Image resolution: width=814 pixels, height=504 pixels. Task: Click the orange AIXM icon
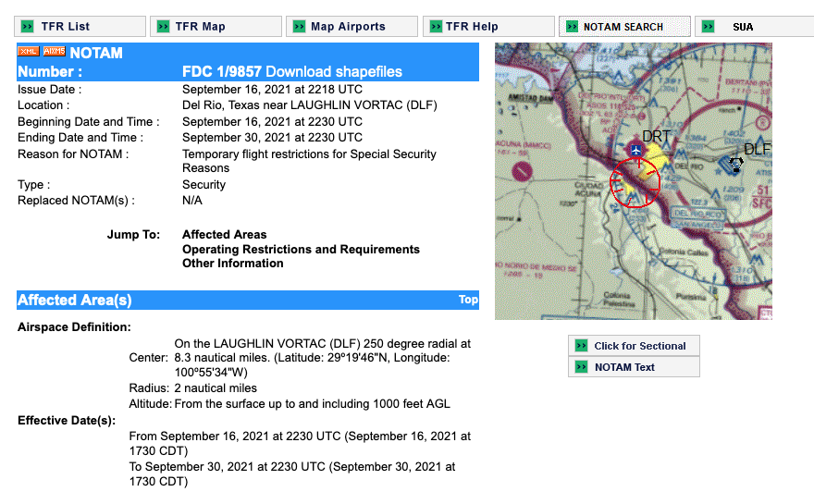[x=55, y=52]
